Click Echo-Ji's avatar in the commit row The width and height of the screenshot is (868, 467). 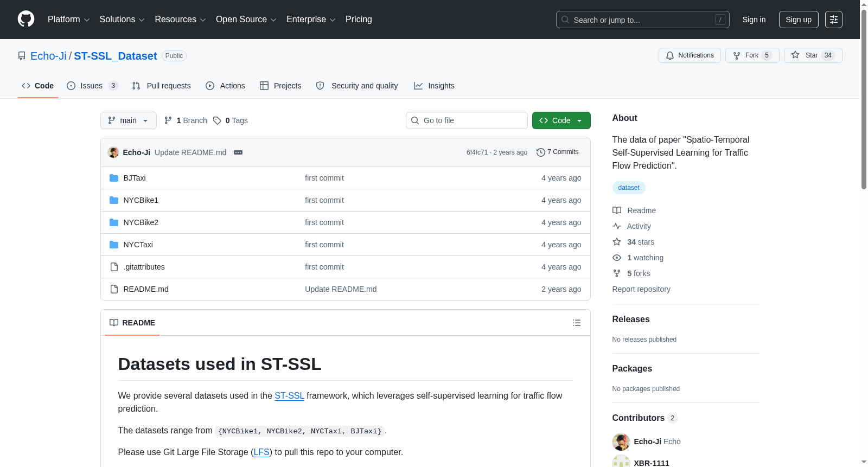pos(113,152)
